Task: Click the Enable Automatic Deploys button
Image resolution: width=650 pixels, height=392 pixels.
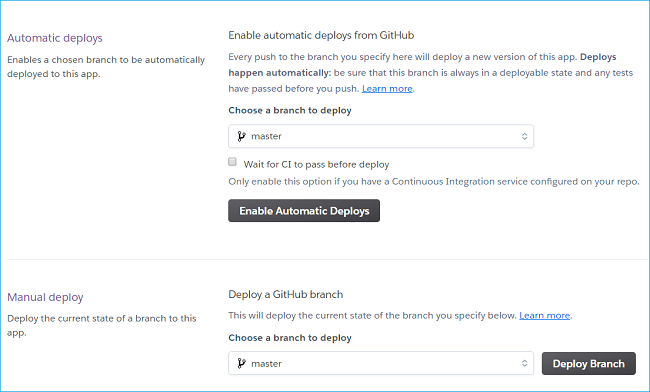Action: (x=304, y=211)
